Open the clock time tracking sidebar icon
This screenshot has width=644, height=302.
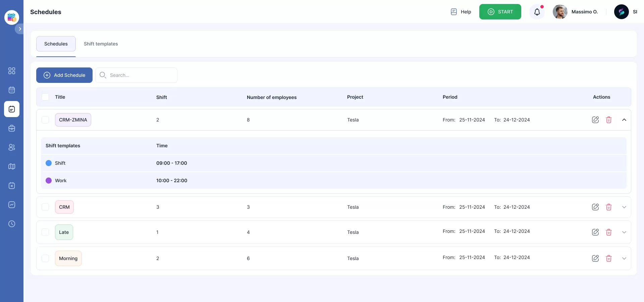12,224
